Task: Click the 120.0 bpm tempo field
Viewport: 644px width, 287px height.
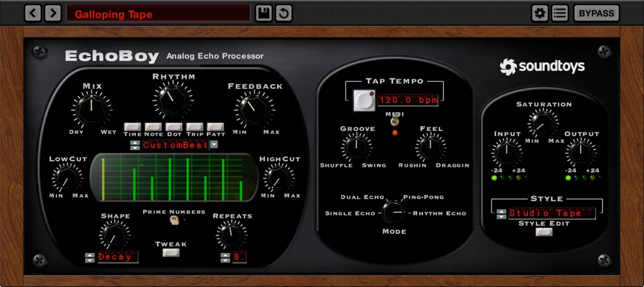Action: [407, 100]
